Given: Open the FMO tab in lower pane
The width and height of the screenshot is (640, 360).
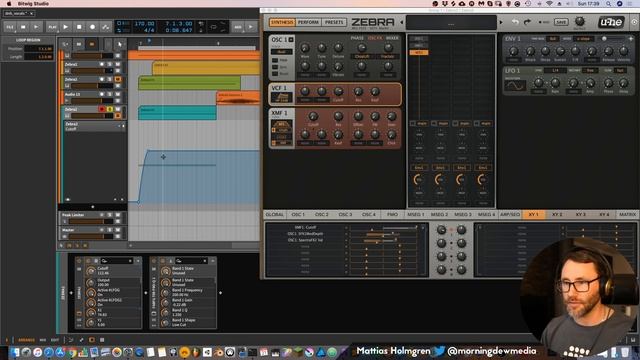Looking at the screenshot, I should [392, 214].
